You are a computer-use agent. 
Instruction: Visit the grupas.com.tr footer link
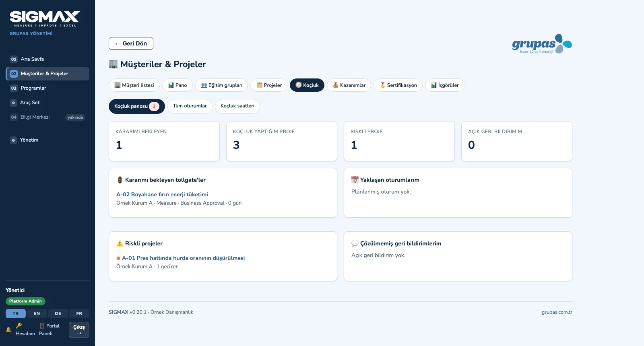557,312
